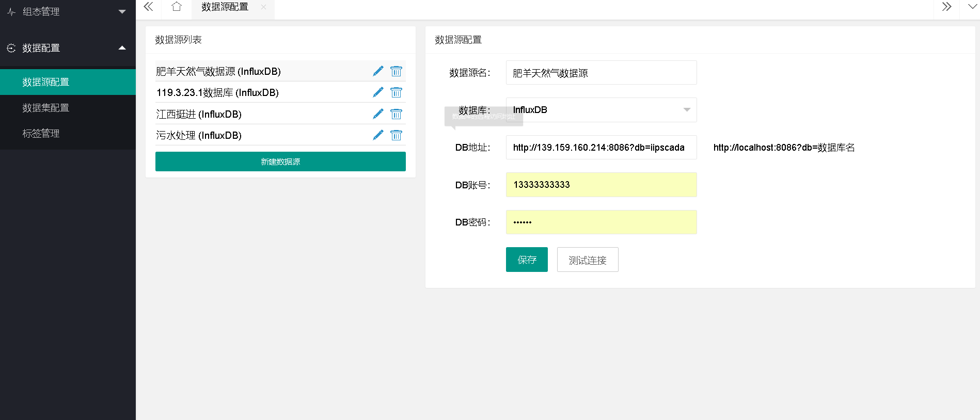Click the http://localhost:8086?db=数据库名 hint text
Viewport: 980px width, 420px height.
[x=784, y=148]
